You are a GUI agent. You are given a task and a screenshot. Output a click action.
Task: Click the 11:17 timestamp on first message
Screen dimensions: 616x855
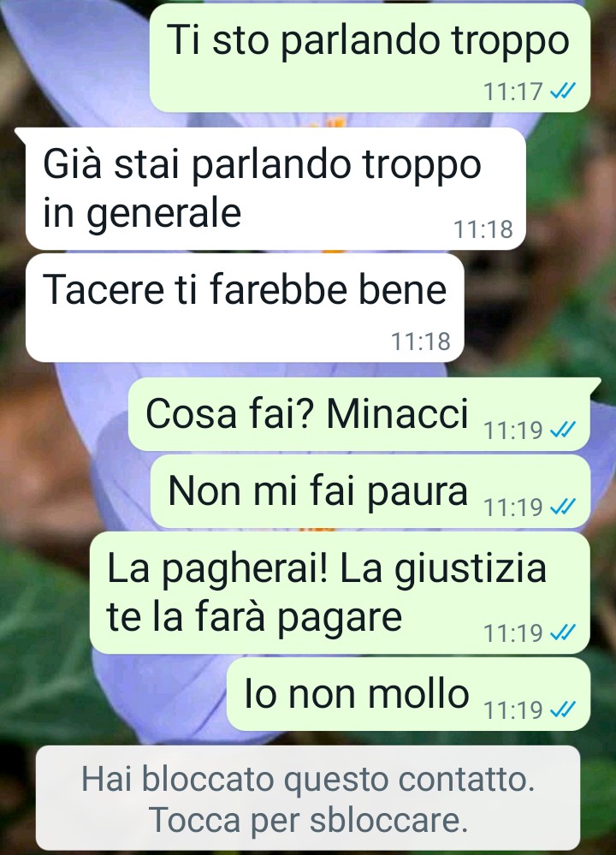pos(513,92)
